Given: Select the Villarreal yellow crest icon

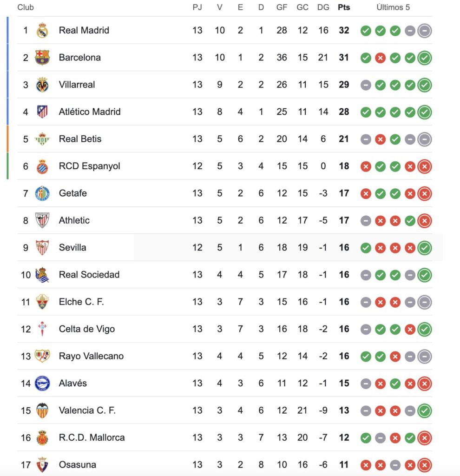Looking at the screenshot, I should pyautogui.click(x=42, y=85).
